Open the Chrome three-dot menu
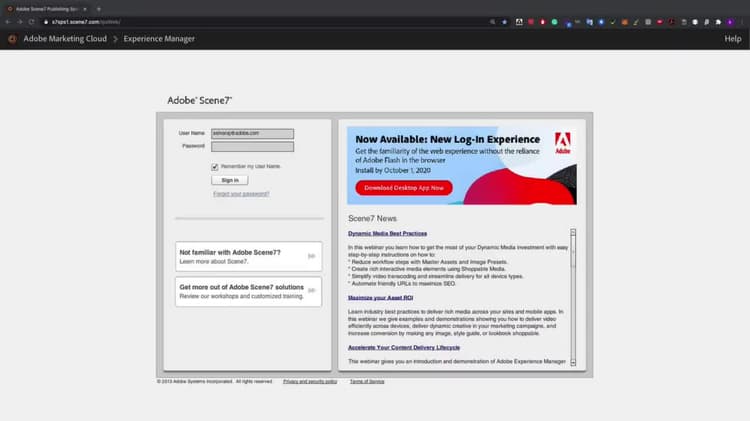Image resolution: width=750 pixels, height=421 pixels. coord(742,22)
